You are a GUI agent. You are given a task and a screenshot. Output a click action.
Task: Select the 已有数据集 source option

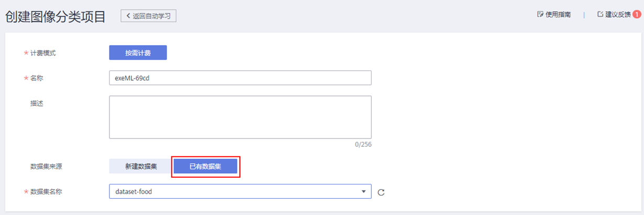pos(205,166)
